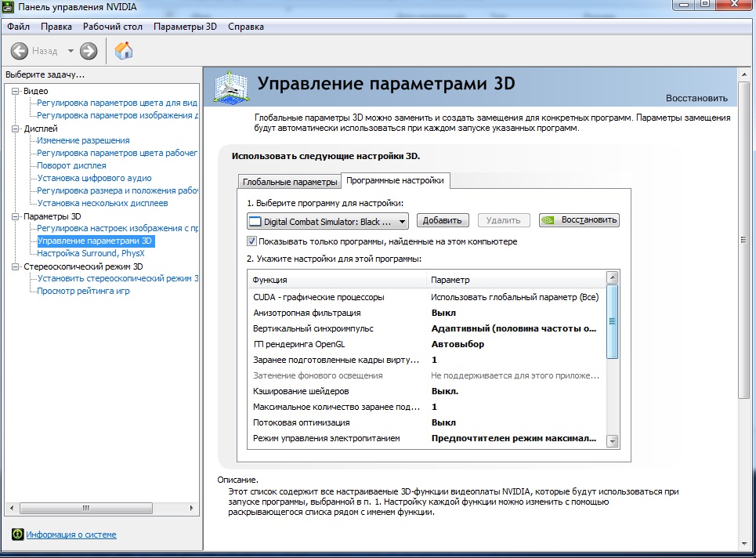Select the 'Потоковая оптимизация' setting row
Screen dimensions: 756x558
426,422
